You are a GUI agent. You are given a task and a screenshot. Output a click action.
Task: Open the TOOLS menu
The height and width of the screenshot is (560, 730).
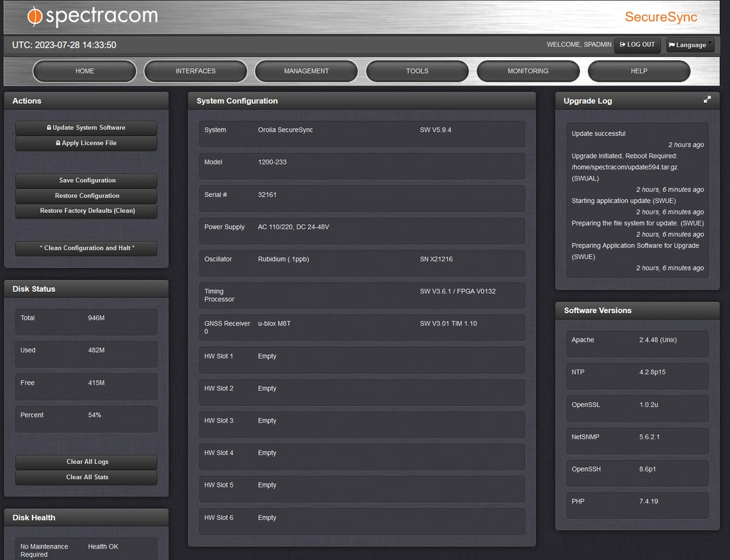[417, 71]
